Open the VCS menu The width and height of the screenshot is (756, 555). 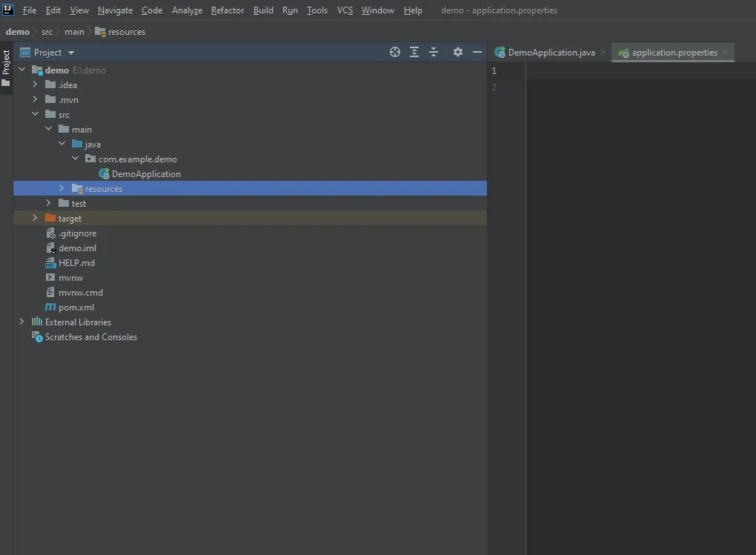(x=345, y=10)
